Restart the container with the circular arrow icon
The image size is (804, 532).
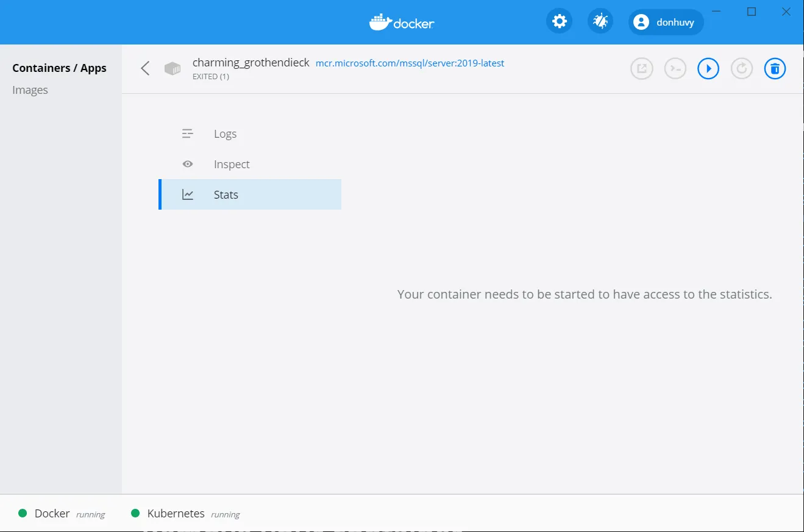(x=742, y=69)
